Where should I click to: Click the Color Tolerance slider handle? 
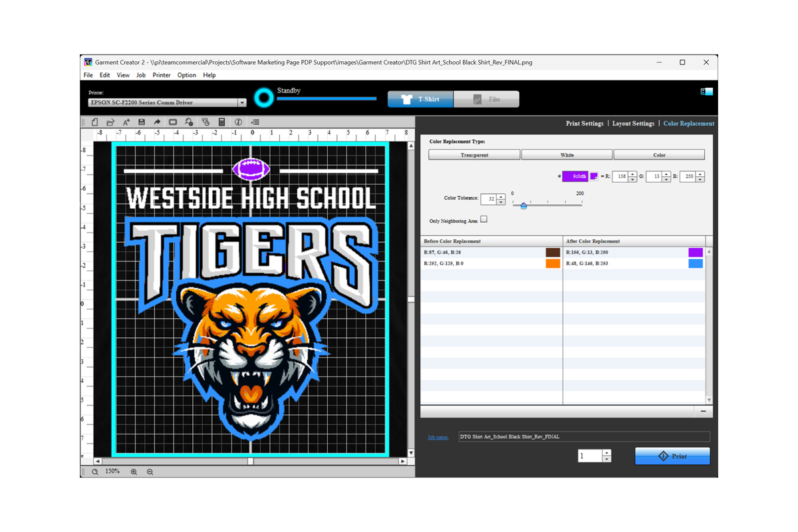coord(523,205)
